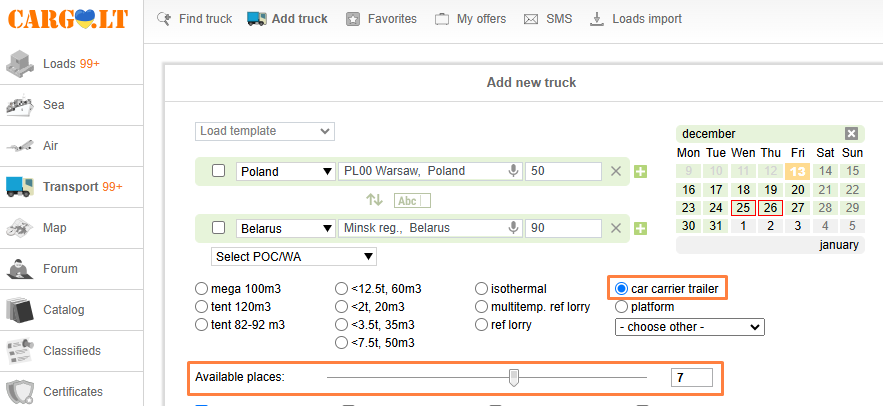Remove the Poland location row
The image size is (883, 406).
pyautogui.click(x=617, y=171)
